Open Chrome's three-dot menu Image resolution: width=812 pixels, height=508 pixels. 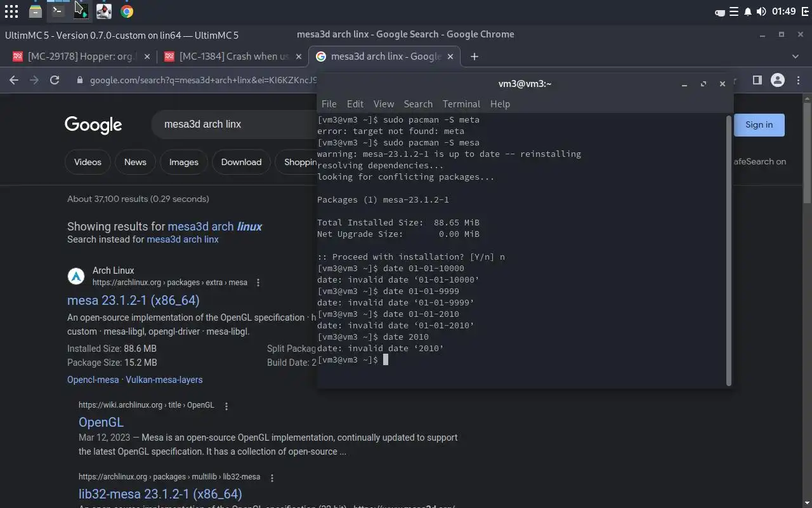[799, 80]
